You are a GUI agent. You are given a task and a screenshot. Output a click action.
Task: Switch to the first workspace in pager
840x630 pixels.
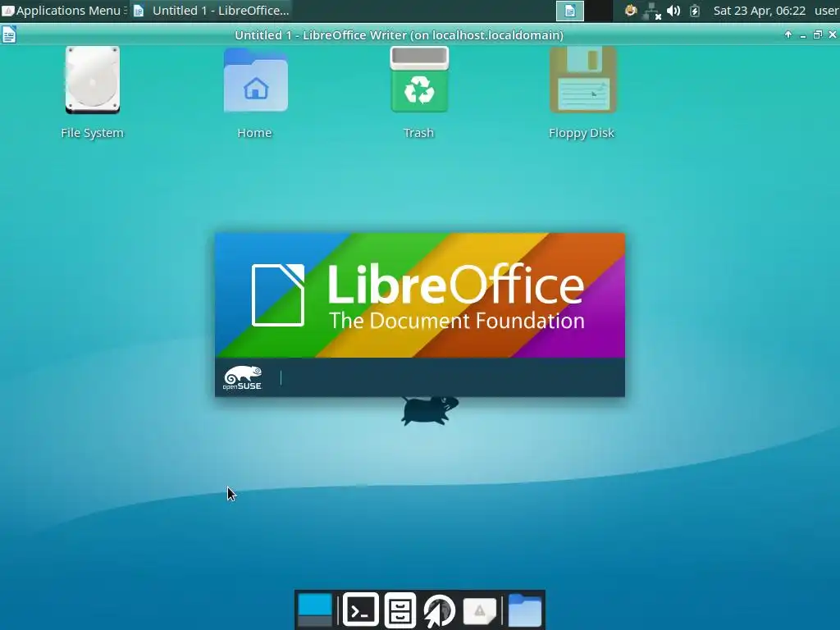point(570,11)
